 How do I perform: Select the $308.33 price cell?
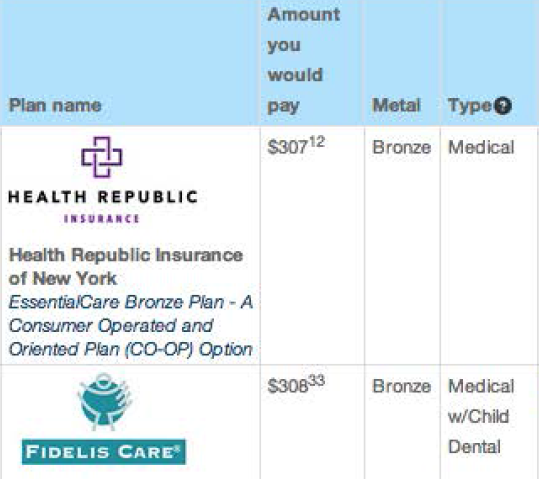[x=296, y=384]
